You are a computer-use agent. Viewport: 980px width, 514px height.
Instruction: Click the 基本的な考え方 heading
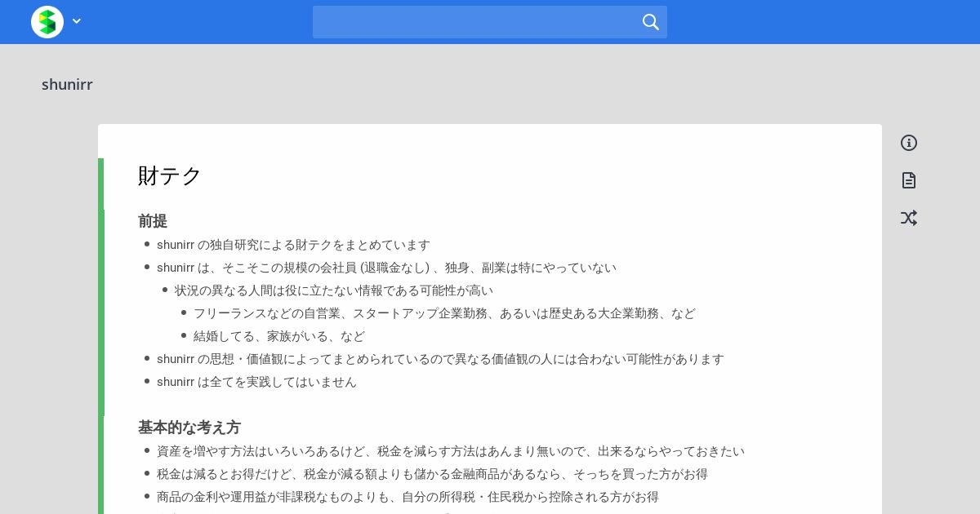[x=189, y=428]
